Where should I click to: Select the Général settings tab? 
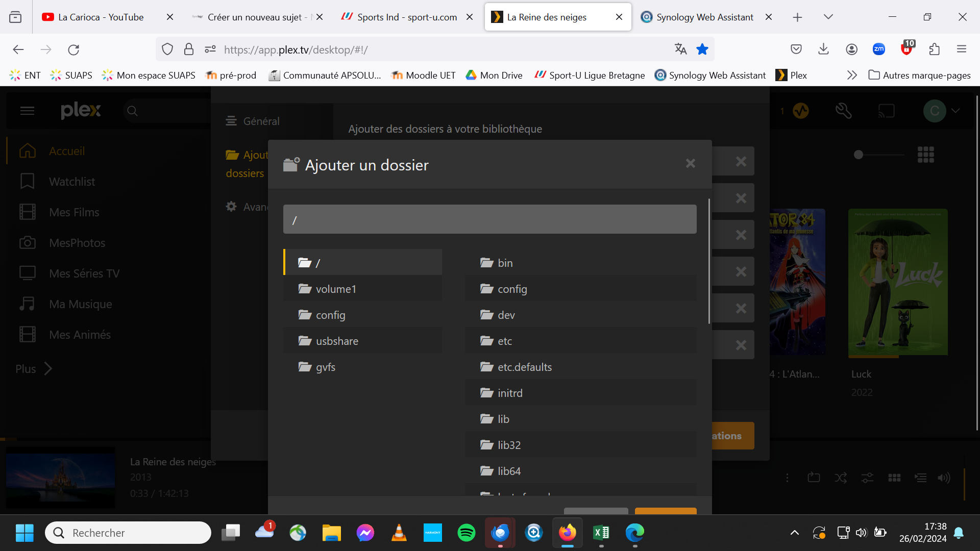tap(253, 121)
